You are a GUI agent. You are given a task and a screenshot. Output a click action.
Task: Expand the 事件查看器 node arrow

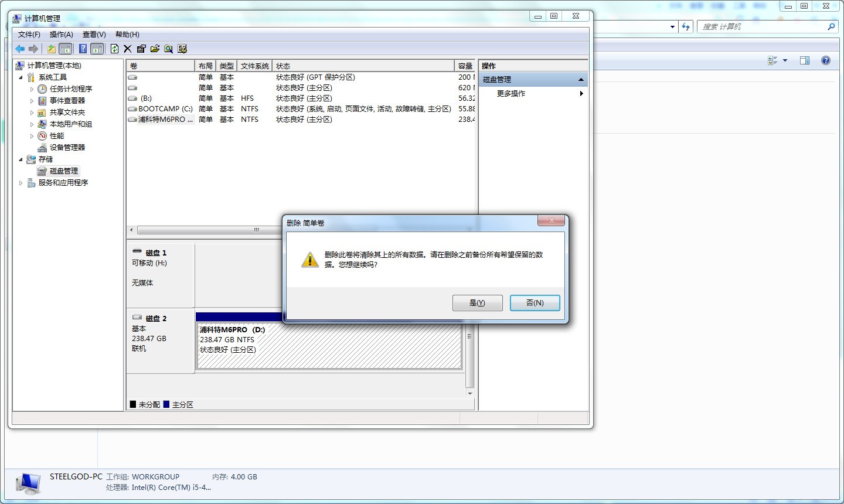(x=32, y=101)
